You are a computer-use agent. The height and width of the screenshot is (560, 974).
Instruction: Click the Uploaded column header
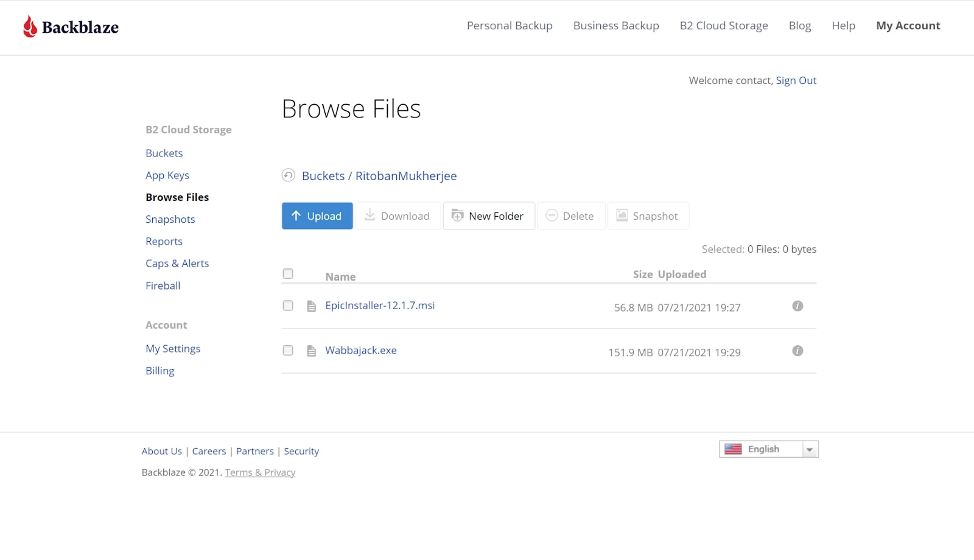682,275
